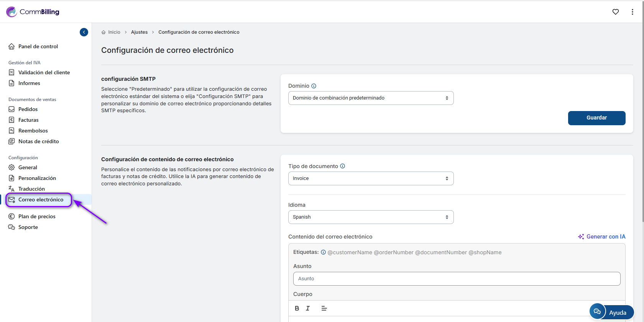Expand the Tipo de documento dropdown

371,178
